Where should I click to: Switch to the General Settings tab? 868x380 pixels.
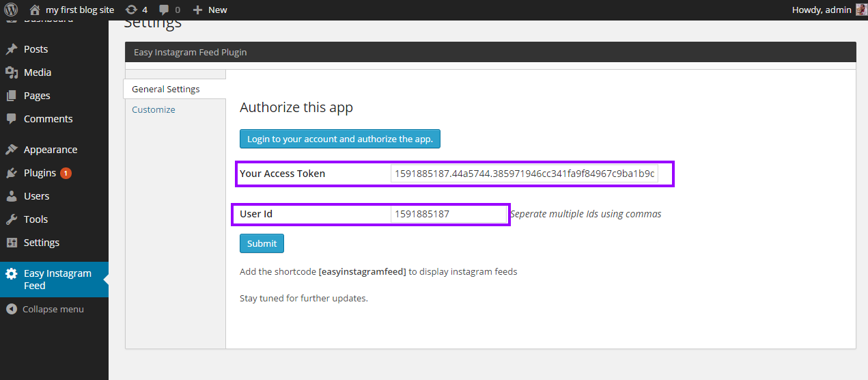point(175,89)
